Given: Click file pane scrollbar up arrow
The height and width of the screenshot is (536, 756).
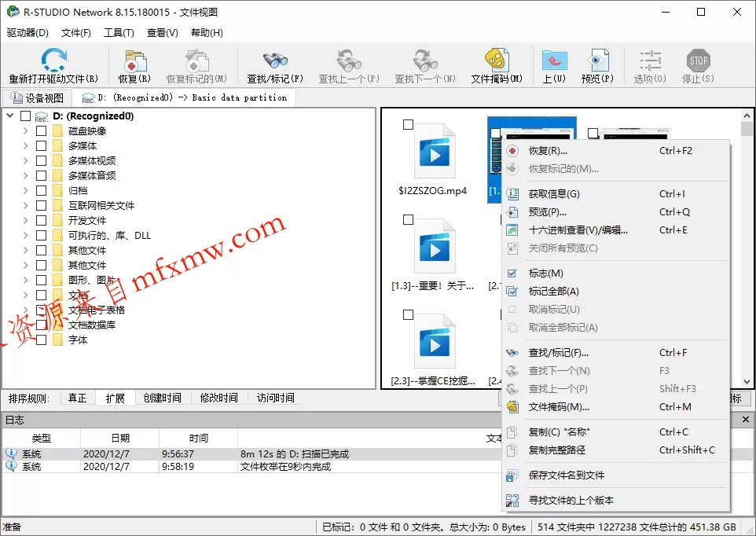Looking at the screenshot, I should (x=747, y=116).
